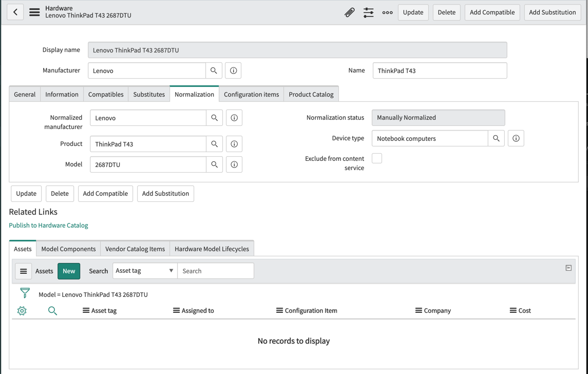
Task: Switch to the Information tab
Action: [x=62, y=95]
